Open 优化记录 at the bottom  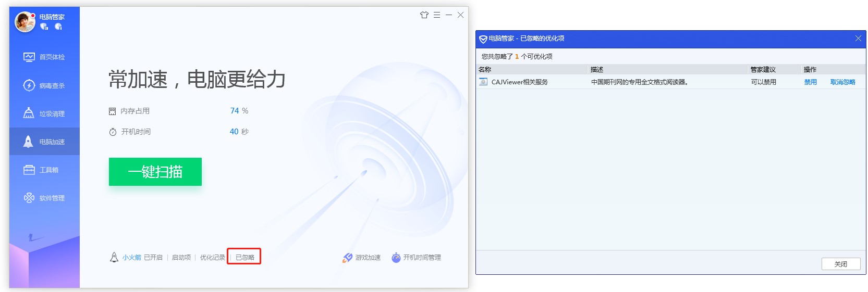coord(213,258)
